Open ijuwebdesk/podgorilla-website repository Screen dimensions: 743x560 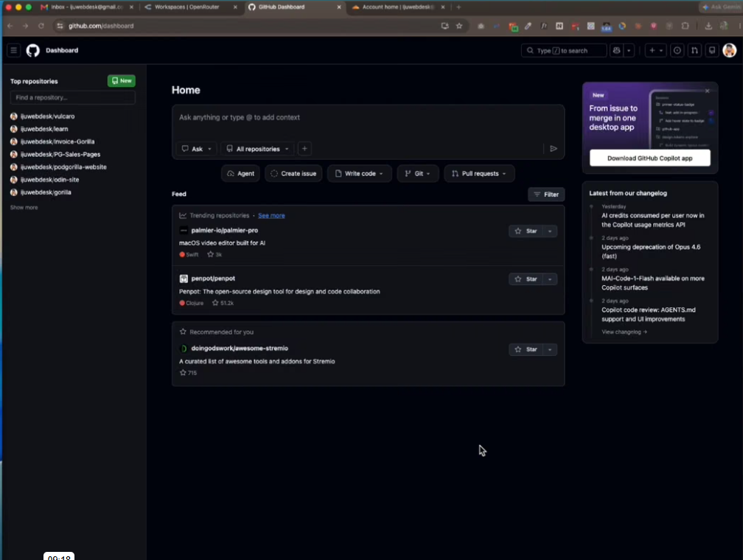point(63,167)
